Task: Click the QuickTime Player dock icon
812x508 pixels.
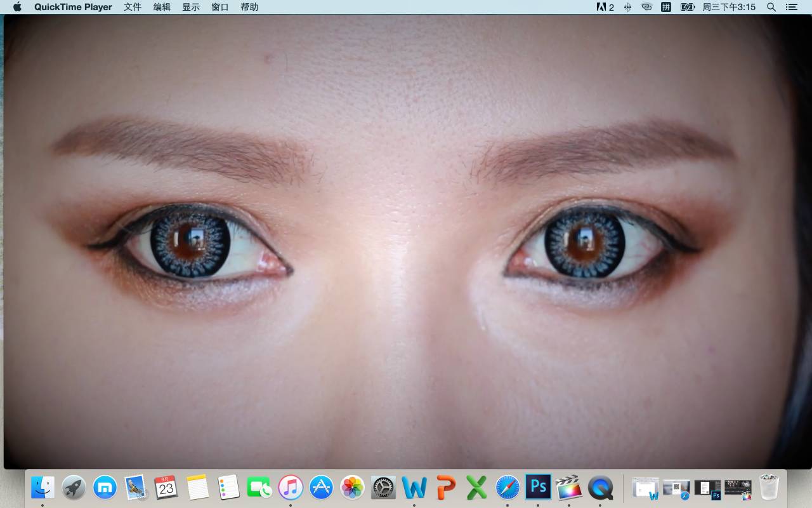Action: coord(600,488)
